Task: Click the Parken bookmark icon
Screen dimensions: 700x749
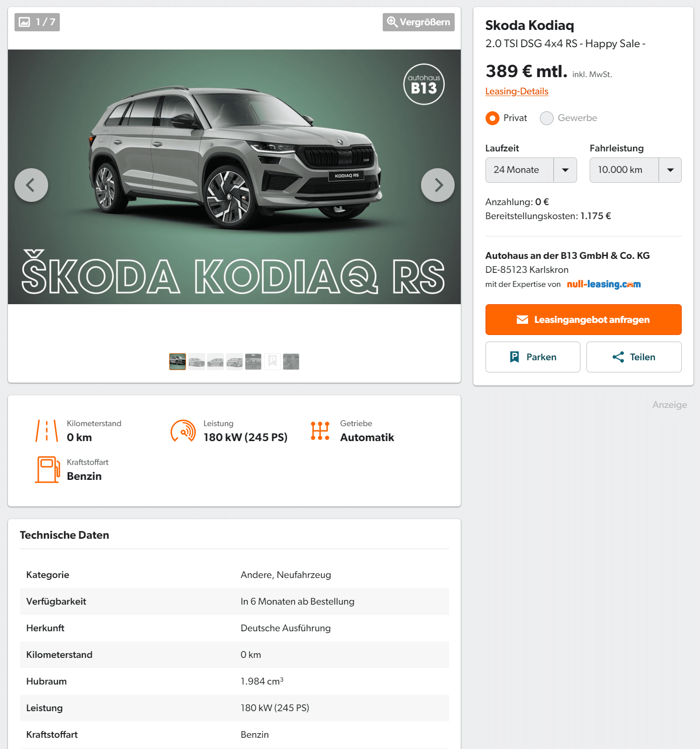Action: [x=514, y=357]
